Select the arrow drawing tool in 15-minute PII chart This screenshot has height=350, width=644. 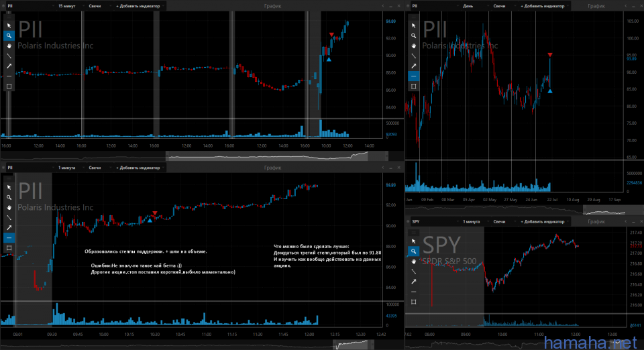[x=9, y=66]
